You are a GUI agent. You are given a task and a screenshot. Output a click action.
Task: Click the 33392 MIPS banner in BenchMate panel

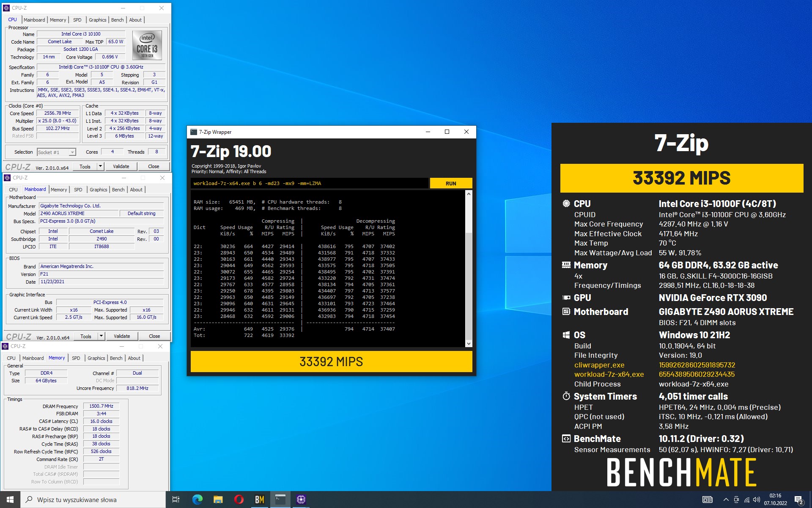click(x=681, y=178)
